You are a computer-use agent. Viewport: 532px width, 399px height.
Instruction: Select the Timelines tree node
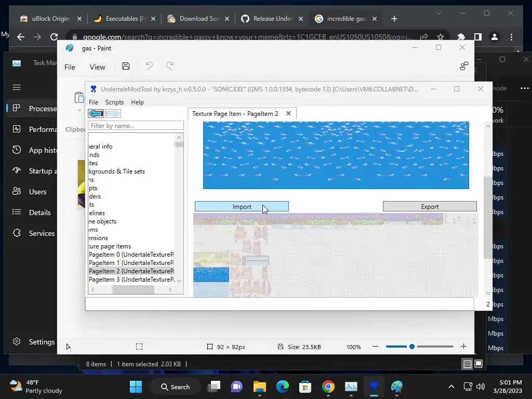(x=97, y=212)
